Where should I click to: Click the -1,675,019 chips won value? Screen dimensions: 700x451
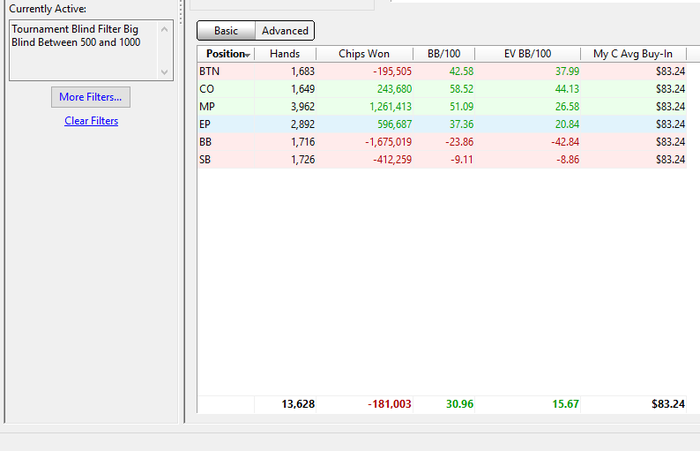pyautogui.click(x=388, y=142)
